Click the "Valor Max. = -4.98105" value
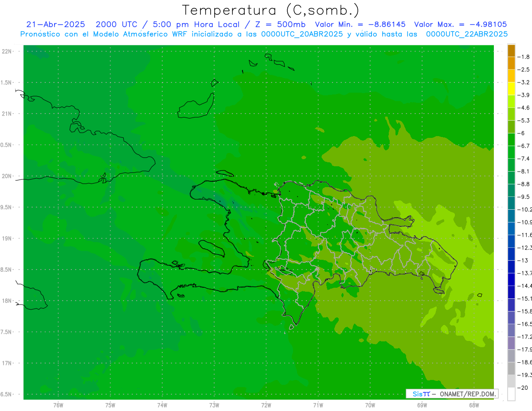 (461, 24)
